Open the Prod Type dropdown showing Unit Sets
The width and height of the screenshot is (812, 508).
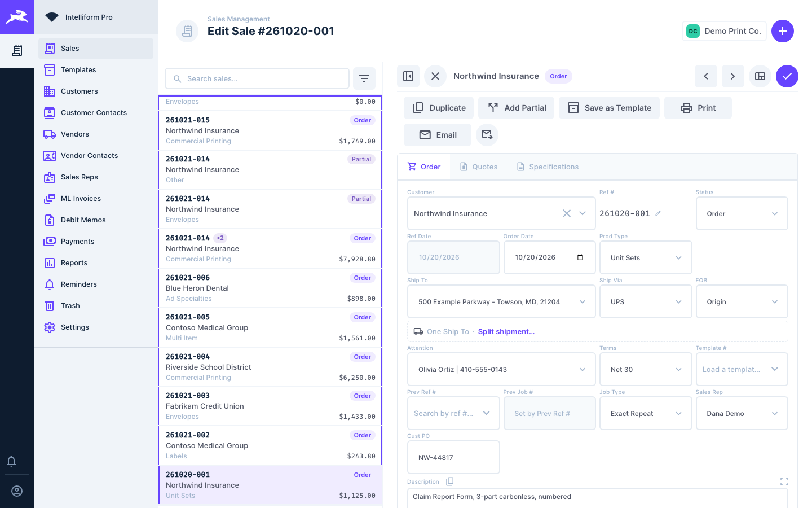click(x=646, y=257)
